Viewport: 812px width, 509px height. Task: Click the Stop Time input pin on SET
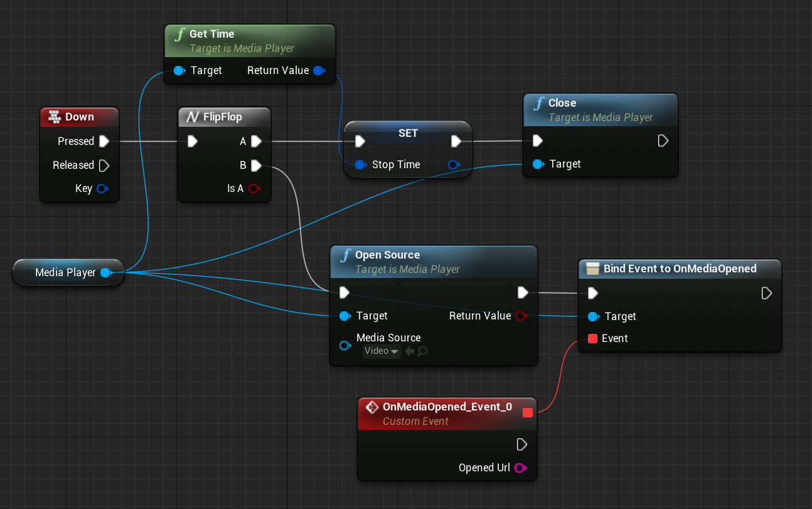click(x=360, y=164)
